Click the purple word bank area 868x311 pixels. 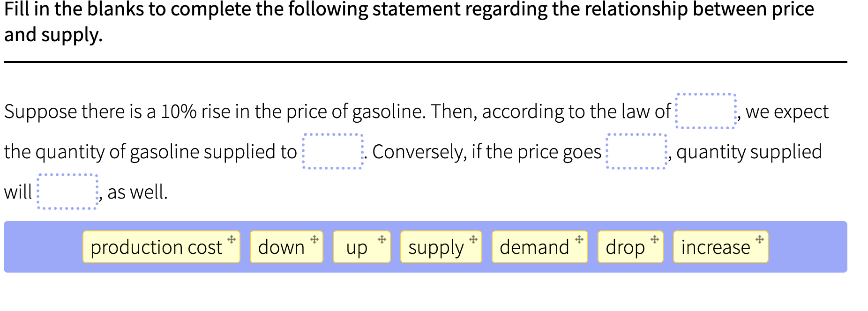point(42,247)
